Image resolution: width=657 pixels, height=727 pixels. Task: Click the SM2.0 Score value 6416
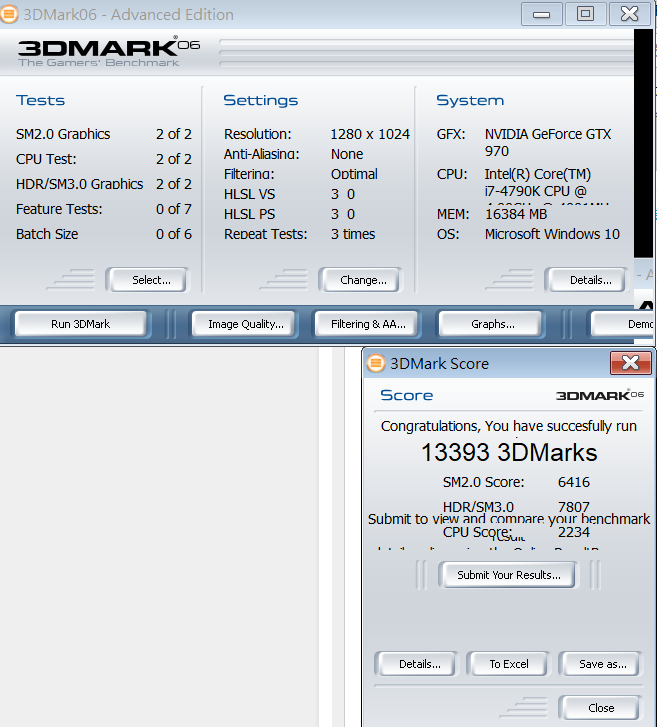574,482
